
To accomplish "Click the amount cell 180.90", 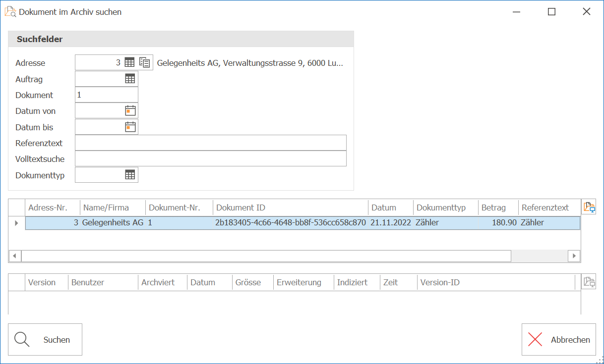I will tap(498, 223).
